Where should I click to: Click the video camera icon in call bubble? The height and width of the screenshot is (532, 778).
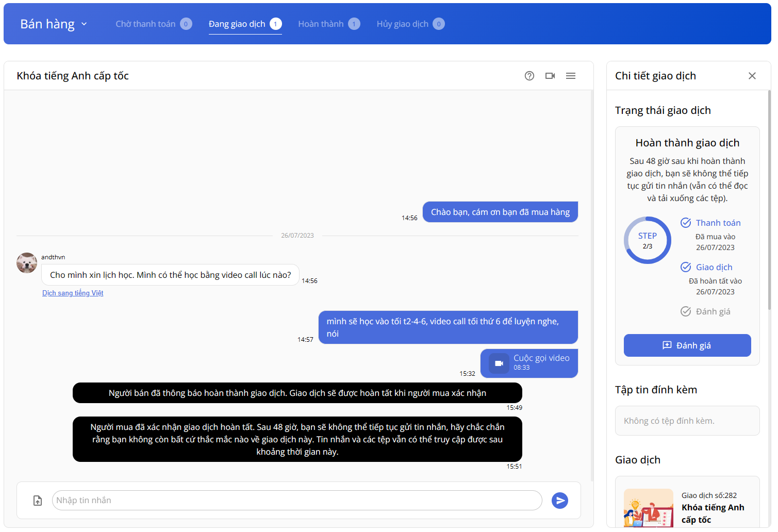pos(499,363)
